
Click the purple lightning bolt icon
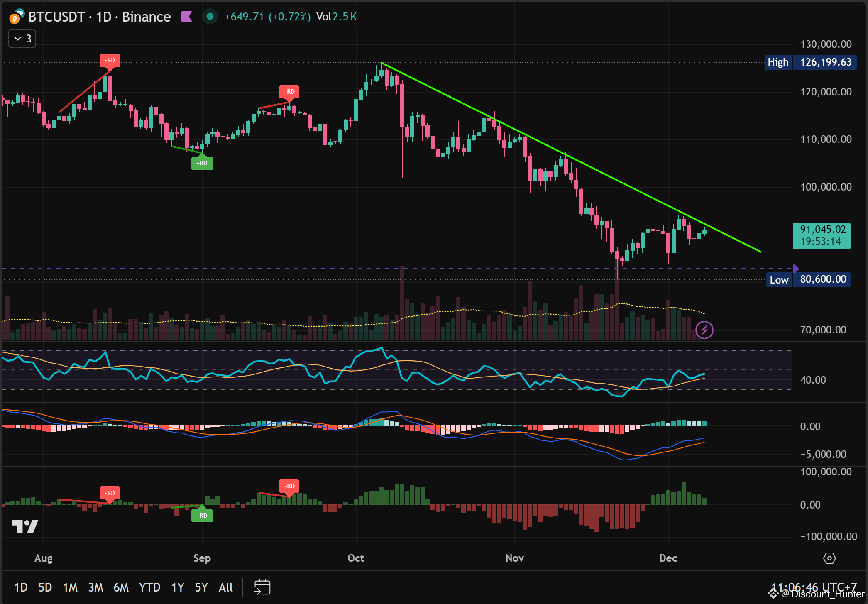pos(704,330)
